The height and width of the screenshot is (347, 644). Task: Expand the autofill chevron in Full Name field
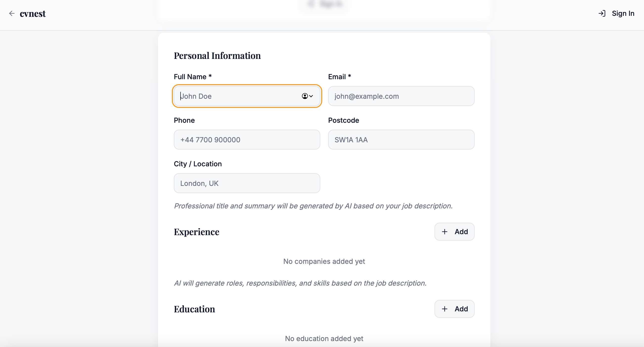[x=311, y=96]
